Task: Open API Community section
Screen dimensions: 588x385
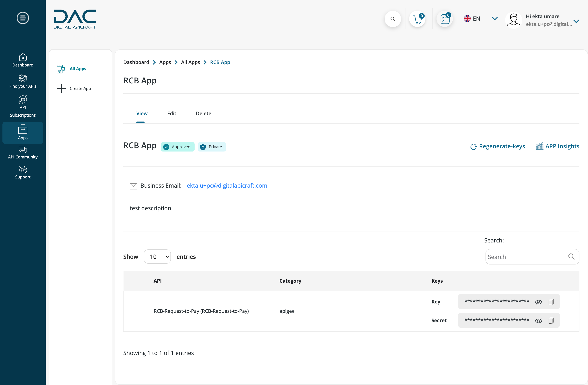Action: click(x=23, y=153)
